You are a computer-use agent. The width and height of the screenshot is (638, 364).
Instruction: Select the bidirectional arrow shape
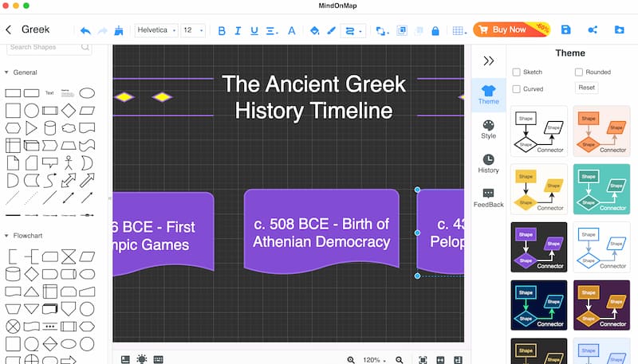pos(69,180)
